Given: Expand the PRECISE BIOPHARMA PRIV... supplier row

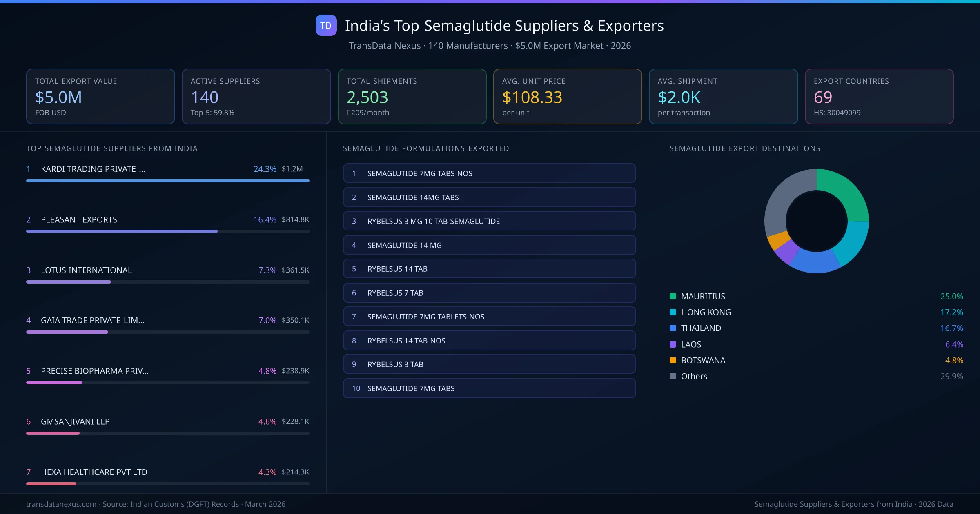Looking at the screenshot, I should point(94,371).
